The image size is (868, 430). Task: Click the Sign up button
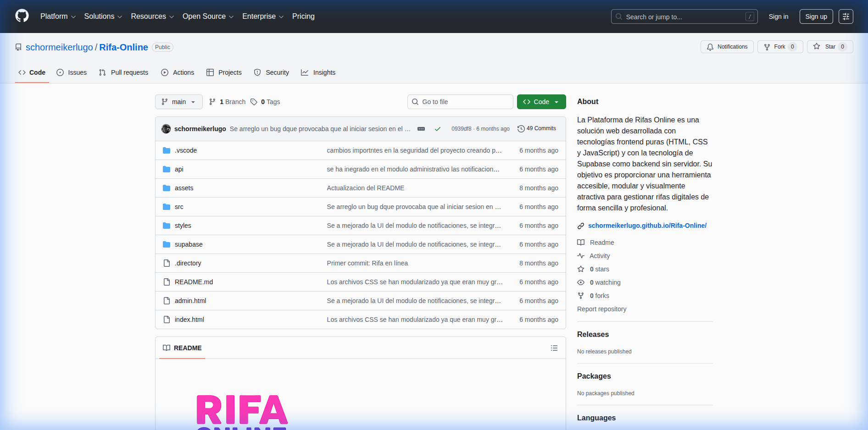click(x=816, y=17)
